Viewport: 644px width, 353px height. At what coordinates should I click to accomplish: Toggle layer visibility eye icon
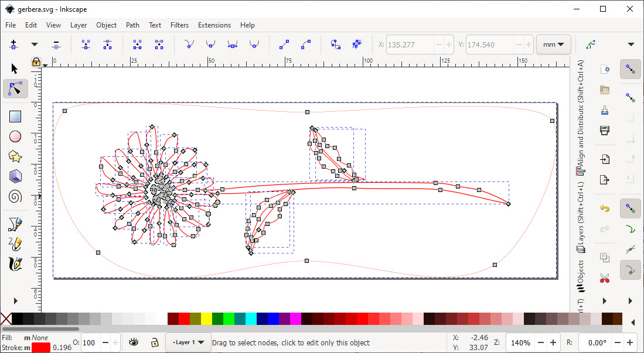(x=134, y=342)
